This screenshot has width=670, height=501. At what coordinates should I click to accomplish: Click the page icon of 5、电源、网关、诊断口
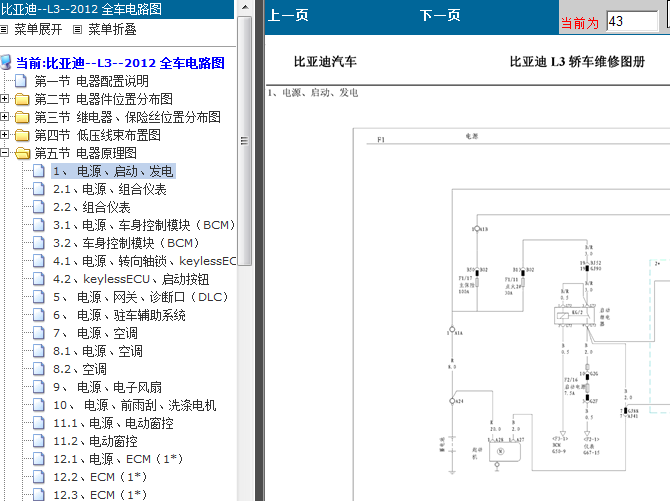[39, 297]
